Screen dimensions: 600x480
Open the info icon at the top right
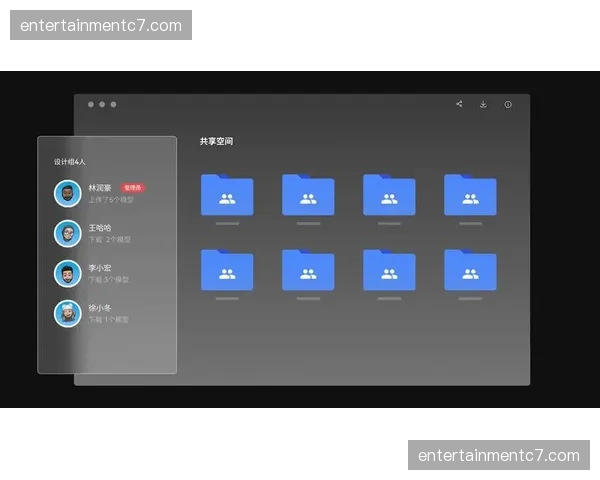point(508,104)
